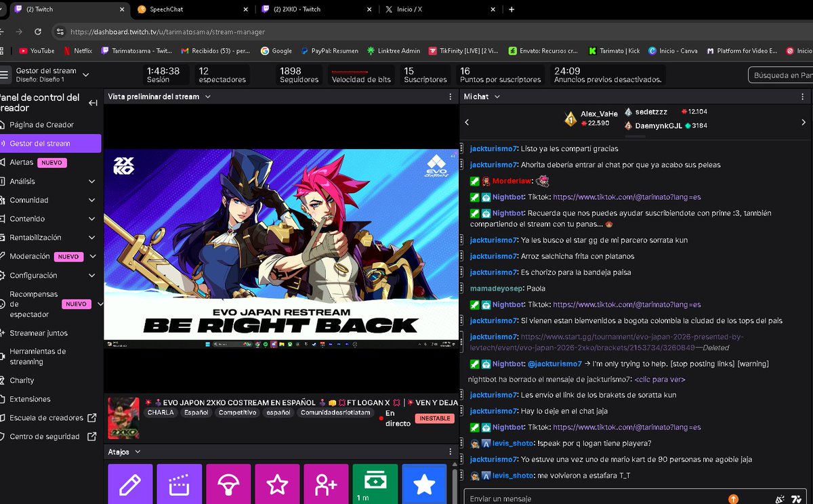813x504 pixels.
Task: Focus the Búsqueda en Panel search field
Action: tap(780, 75)
